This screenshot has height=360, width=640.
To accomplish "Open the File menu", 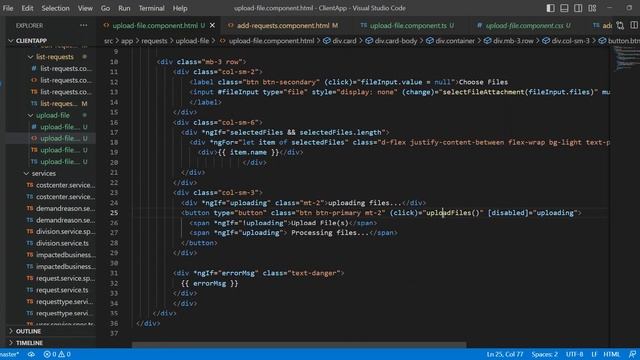I will (8, 8).
